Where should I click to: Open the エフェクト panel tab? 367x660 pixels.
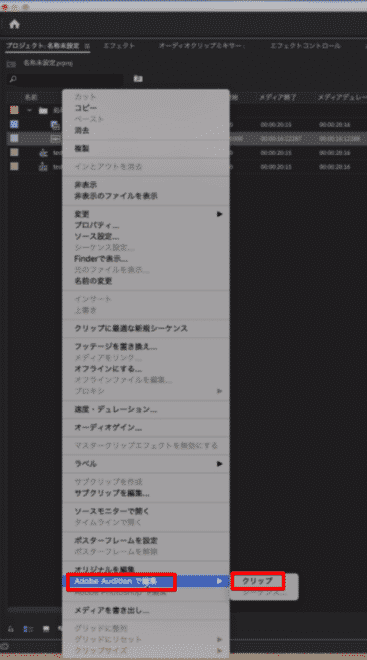(119, 46)
